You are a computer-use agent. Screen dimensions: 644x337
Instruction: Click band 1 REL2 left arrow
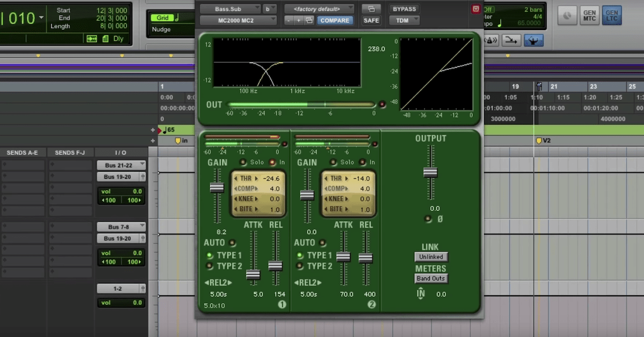click(x=207, y=283)
